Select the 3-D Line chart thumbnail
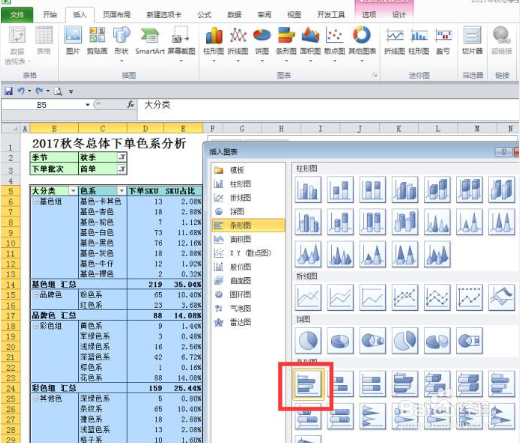 (502, 297)
